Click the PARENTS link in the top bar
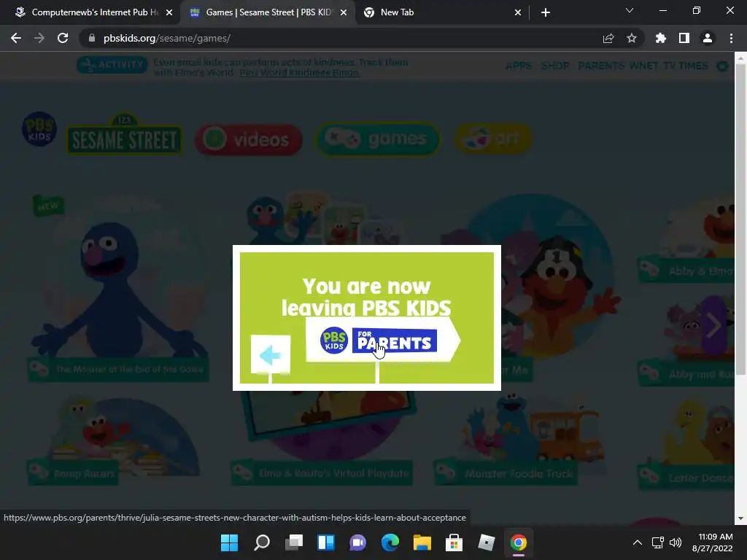The height and width of the screenshot is (560, 747). (x=601, y=66)
